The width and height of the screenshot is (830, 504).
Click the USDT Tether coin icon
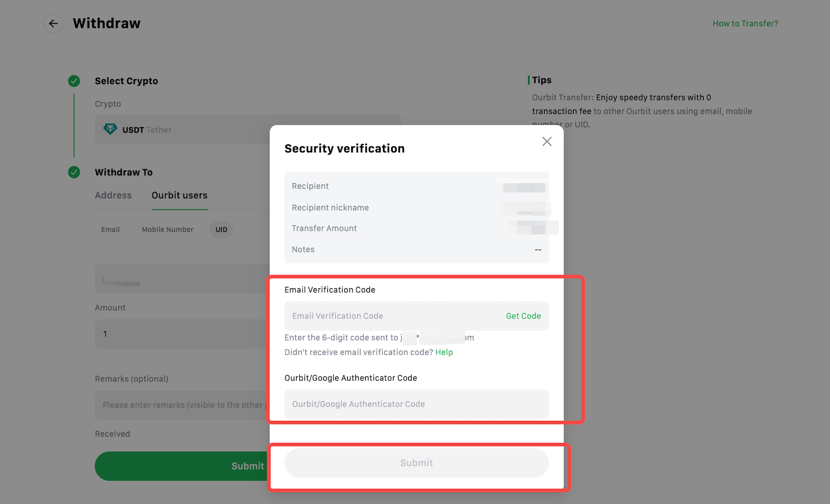pos(110,129)
